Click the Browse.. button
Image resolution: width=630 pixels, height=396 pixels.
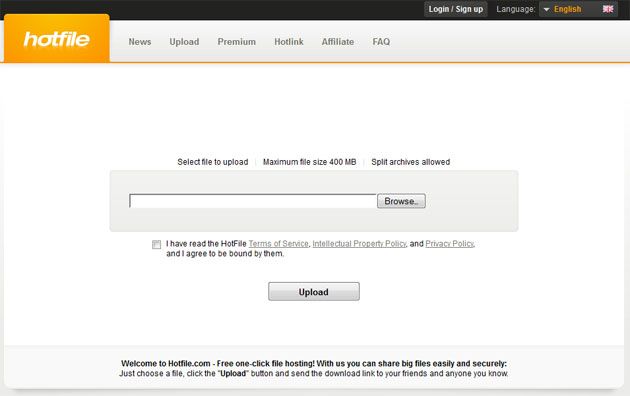401,201
